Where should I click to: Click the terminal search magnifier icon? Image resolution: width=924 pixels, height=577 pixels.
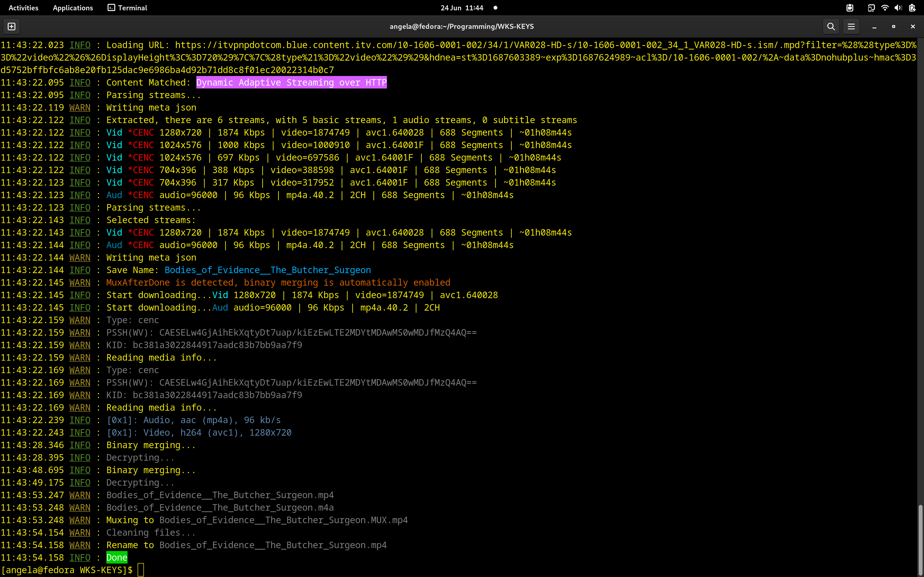coord(831,26)
